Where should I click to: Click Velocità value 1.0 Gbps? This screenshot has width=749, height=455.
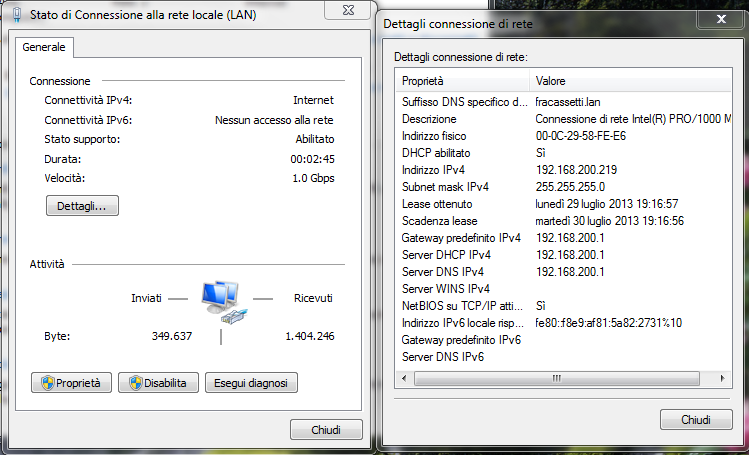[313, 178]
